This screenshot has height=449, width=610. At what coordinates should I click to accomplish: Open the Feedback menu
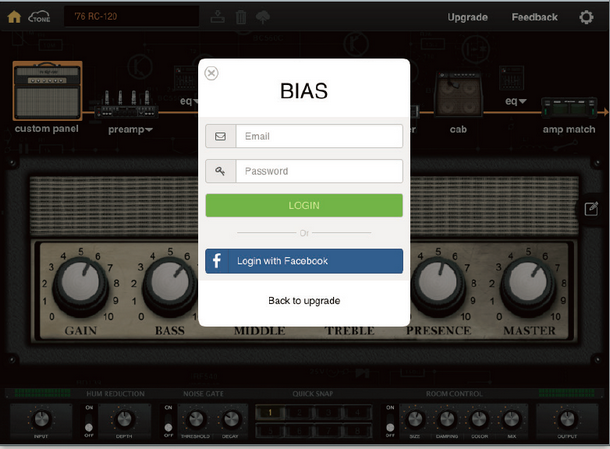tap(535, 17)
